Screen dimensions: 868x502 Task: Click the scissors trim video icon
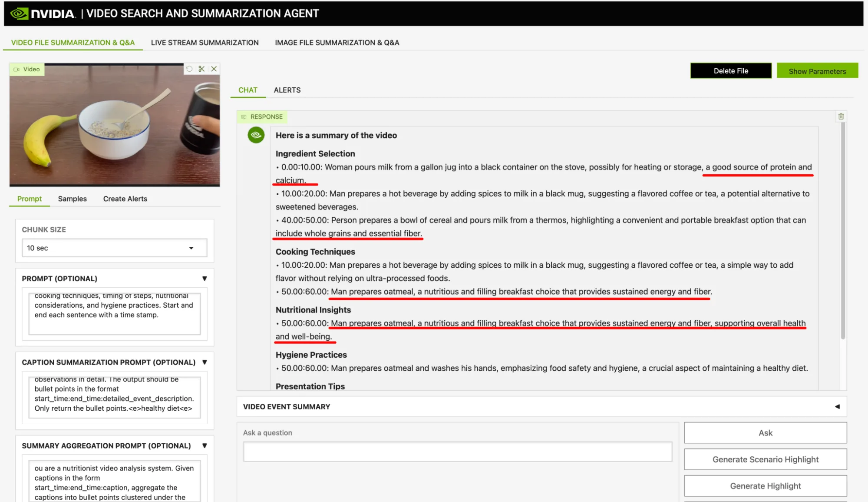(x=201, y=69)
